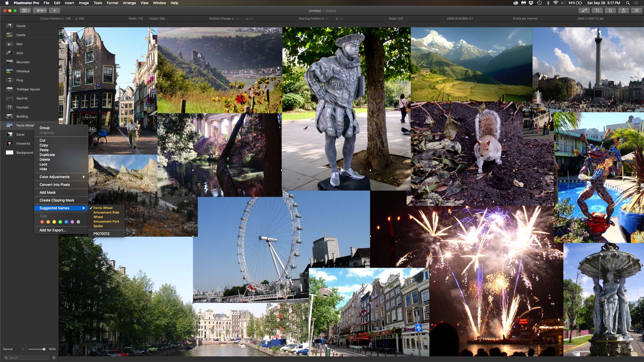Select the Crop tool in toolbar

pos(597,10)
